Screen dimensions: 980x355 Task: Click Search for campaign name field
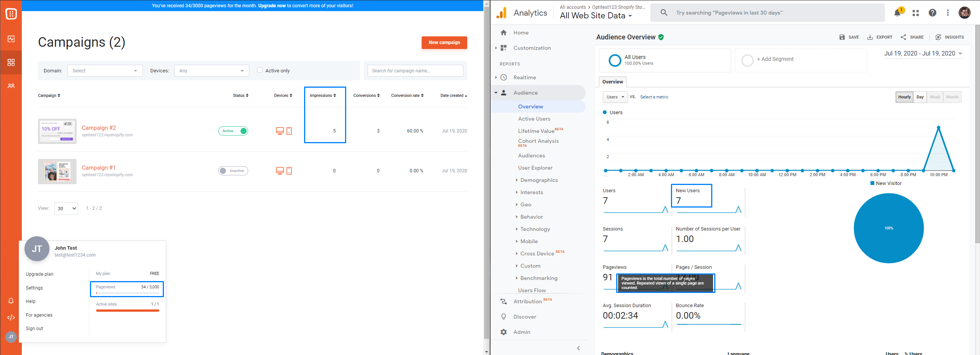(415, 70)
